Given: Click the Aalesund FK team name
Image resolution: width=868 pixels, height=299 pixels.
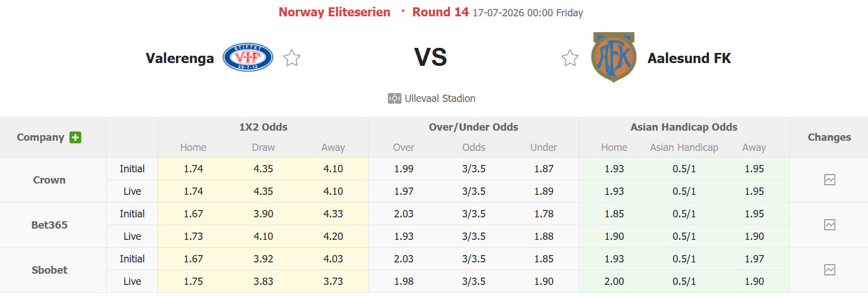Looking at the screenshot, I should click(689, 58).
